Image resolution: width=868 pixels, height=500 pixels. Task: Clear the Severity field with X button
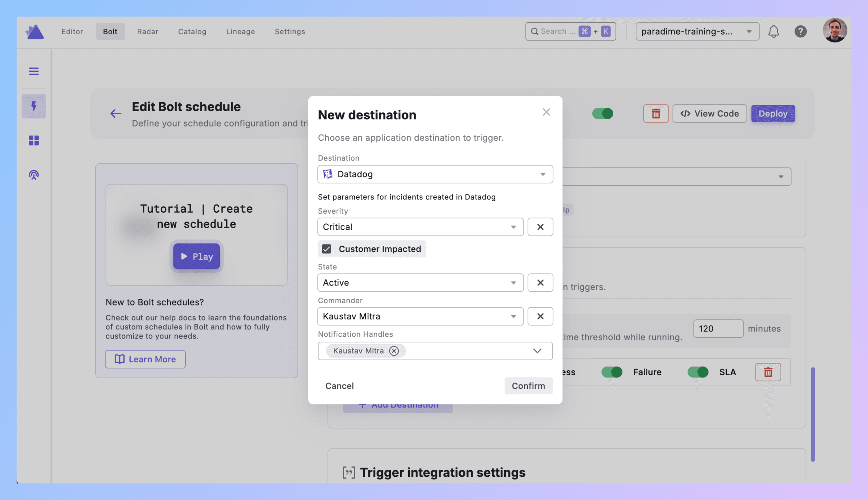[x=540, y=227]
